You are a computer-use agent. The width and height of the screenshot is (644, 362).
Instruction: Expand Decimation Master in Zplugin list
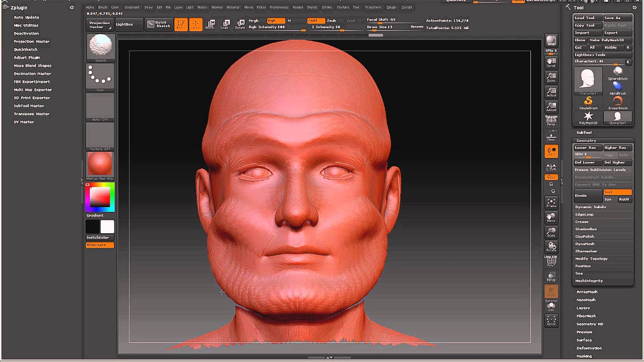tap(33, 73)
